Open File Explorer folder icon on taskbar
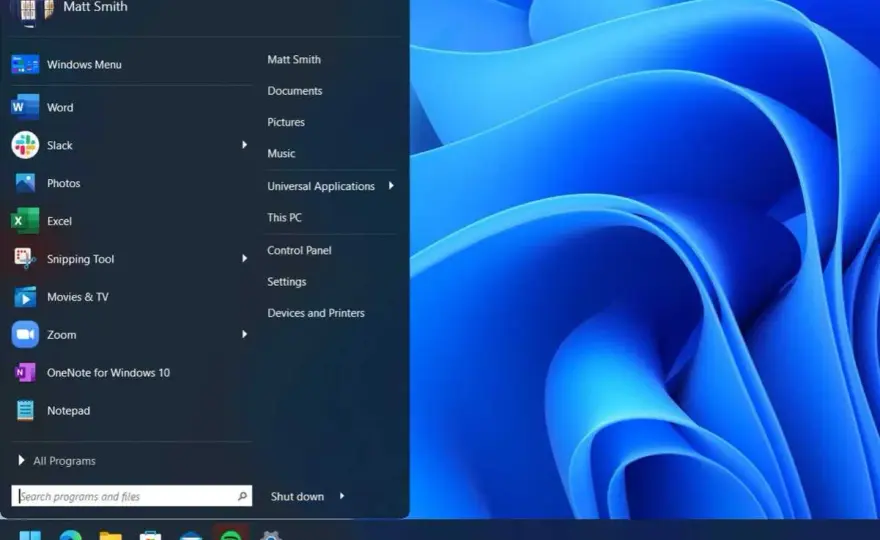Viewport: 880px width, 540px height. [111, 536]
